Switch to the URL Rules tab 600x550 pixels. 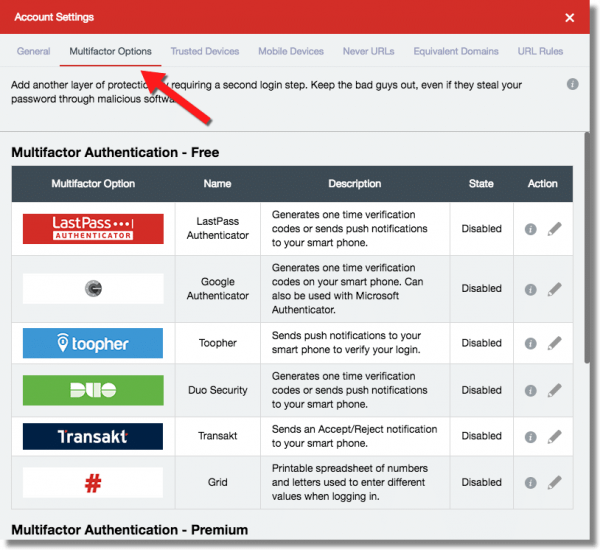(540, 51)
